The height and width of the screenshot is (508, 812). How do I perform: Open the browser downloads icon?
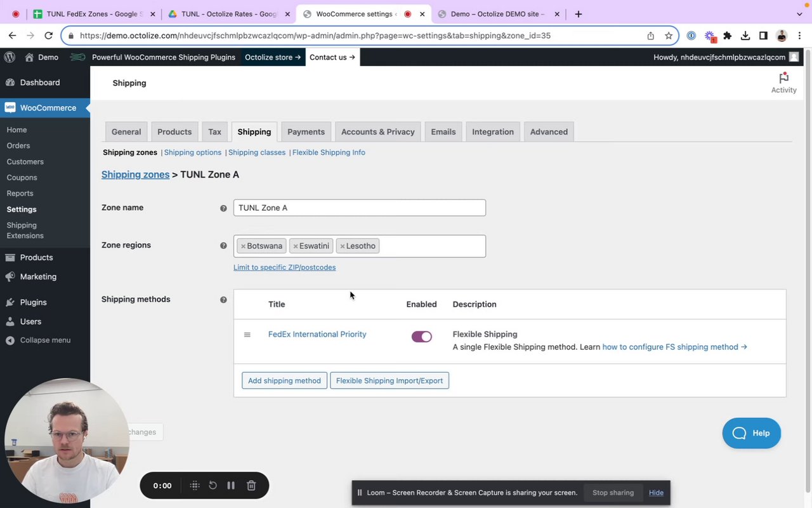point(745,36)
